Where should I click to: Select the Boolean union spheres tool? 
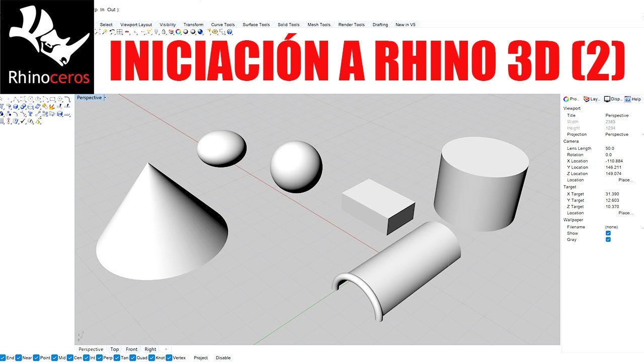coord(23,106)
